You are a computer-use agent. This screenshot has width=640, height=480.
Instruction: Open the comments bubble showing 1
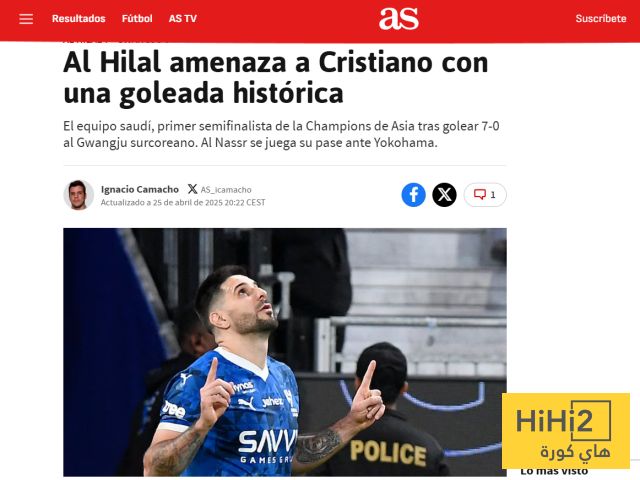click(485, 195)
